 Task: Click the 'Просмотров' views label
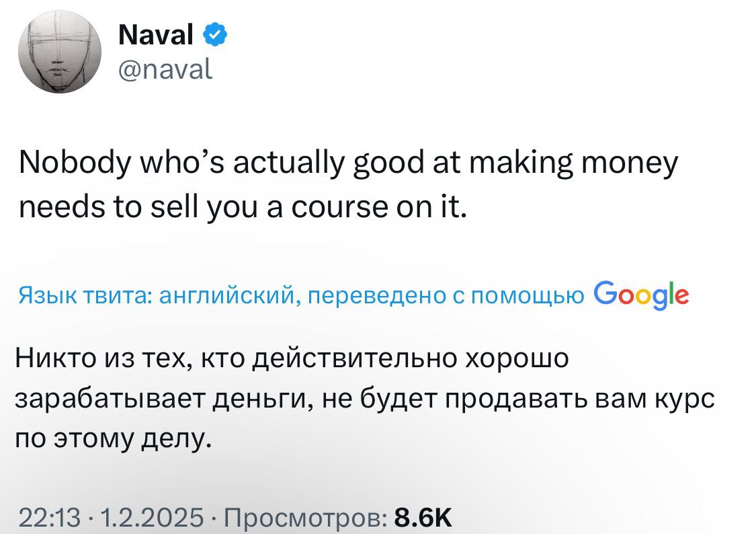click(x=305, y=518)
